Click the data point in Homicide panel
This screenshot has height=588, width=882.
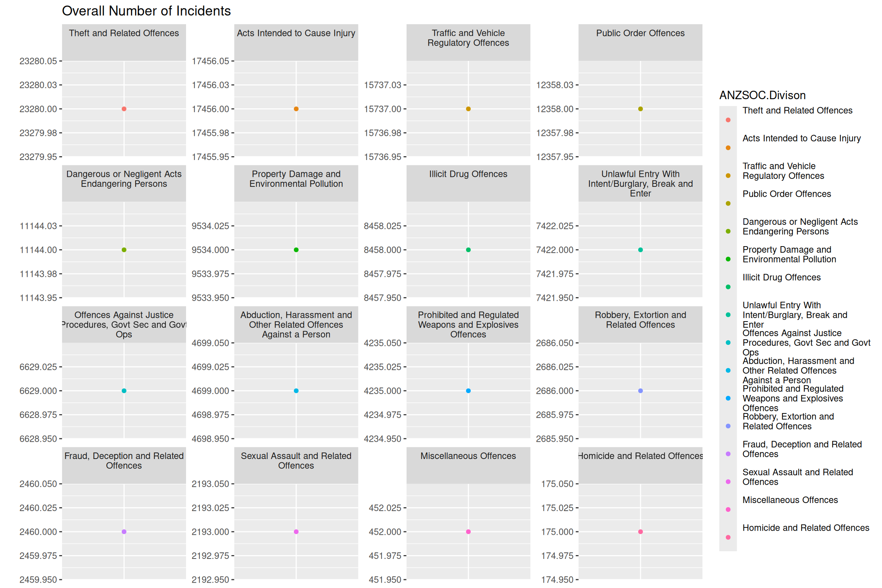[640, 532]
